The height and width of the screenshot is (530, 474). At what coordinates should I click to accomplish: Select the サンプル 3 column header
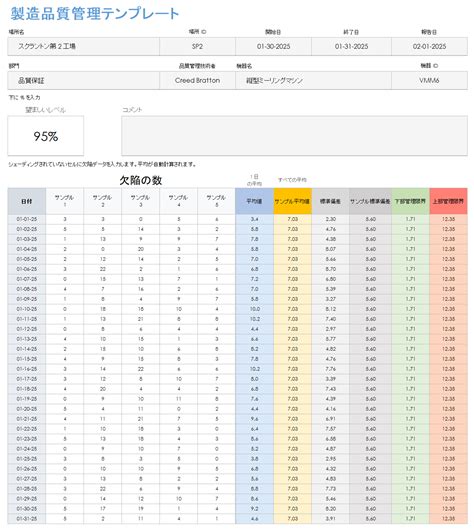[x=140, y=201]
